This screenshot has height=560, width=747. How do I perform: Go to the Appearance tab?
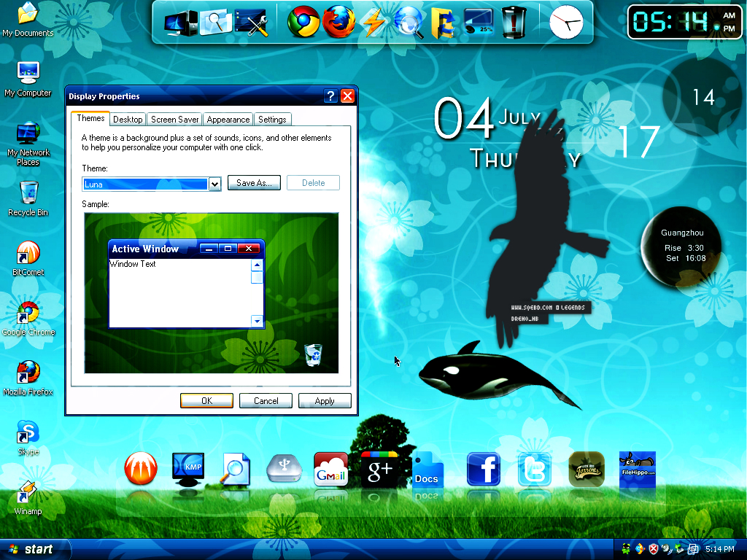point(228,120)
